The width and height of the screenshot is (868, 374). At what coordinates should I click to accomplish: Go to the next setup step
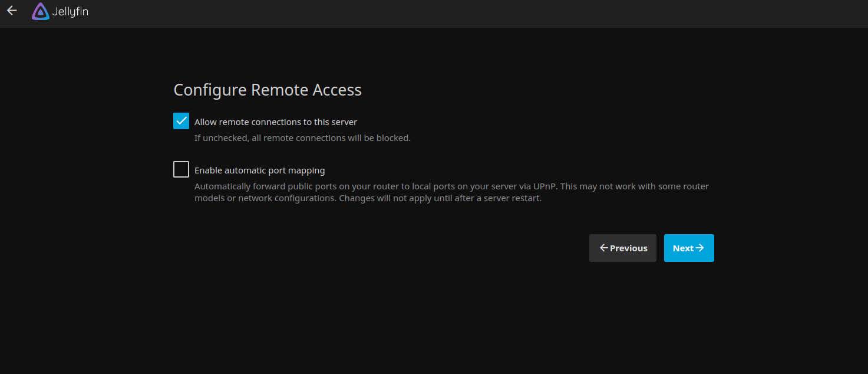pos(688,248)
